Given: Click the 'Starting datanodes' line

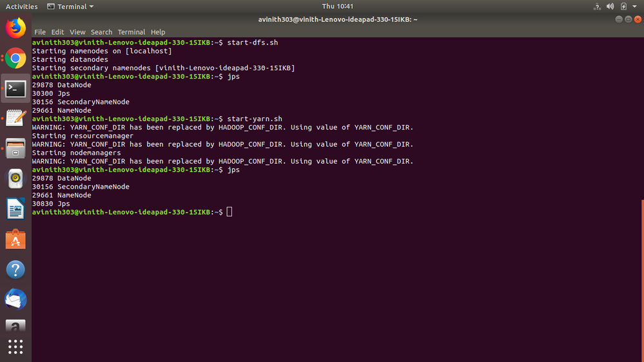Looking at the screenshot, I should pos(70,59).
